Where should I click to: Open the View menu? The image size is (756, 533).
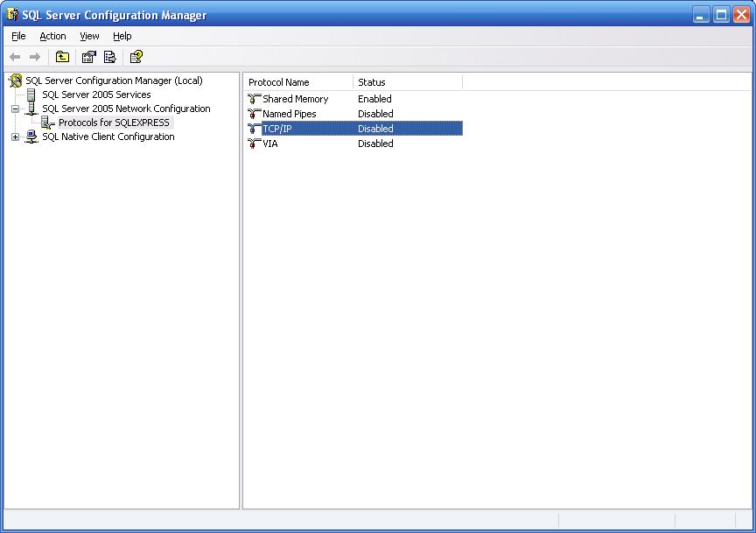89,36
